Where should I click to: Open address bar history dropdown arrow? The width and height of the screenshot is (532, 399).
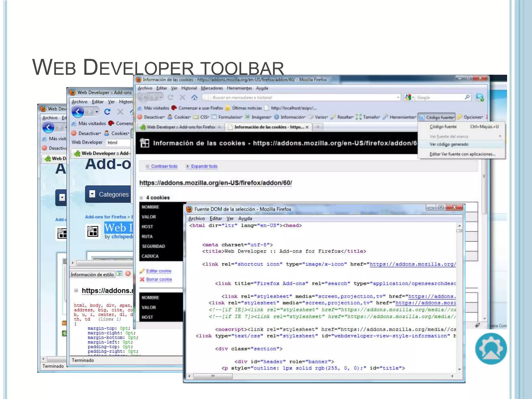[x=398, y=97]
